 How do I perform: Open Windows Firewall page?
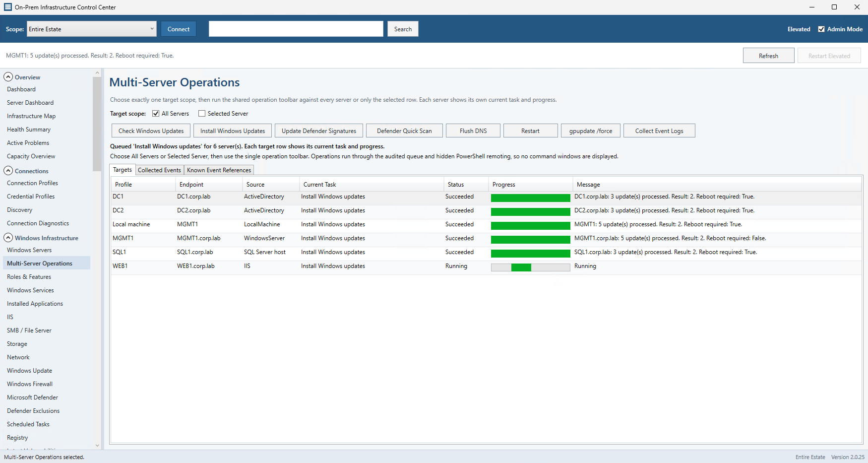[x=30, y=384]
